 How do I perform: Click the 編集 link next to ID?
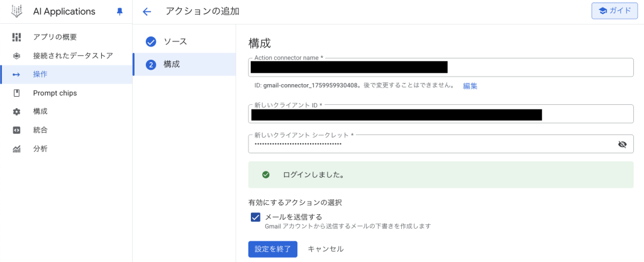470,86
